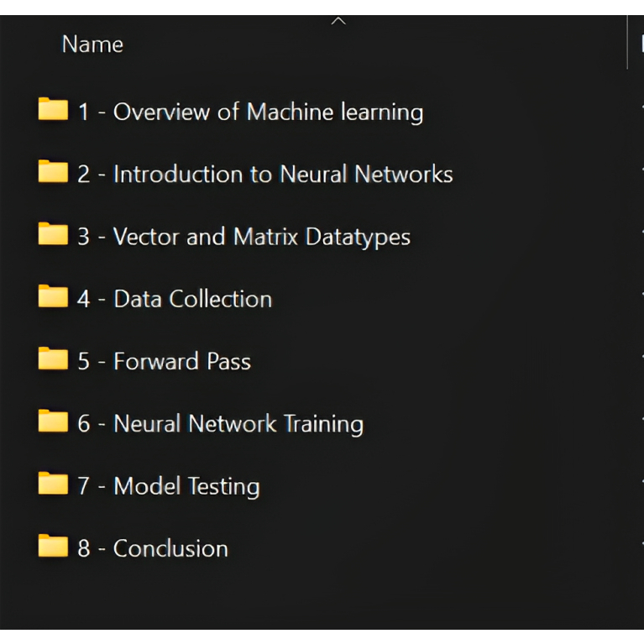Image resolution: width=644 pixels, height=644 pixels.
Task: Click the folder icon for Overview of Machine learning
Action: (x=53, y=110)
